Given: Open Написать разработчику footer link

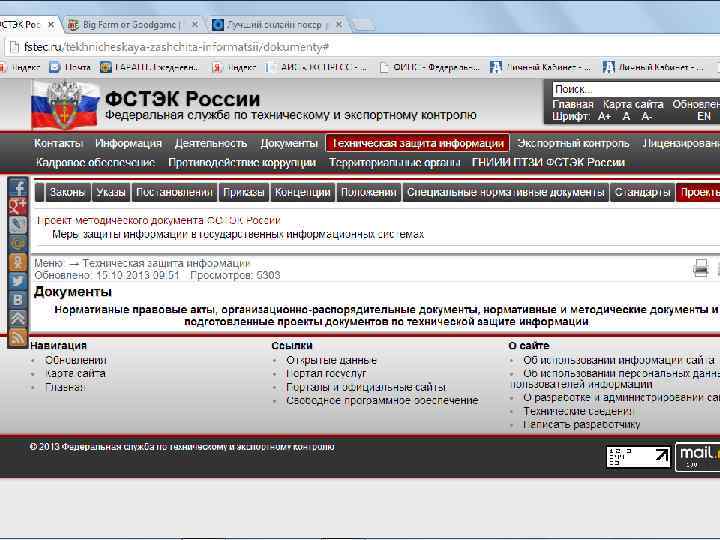Looking at the screenshot, I should 581,425.
